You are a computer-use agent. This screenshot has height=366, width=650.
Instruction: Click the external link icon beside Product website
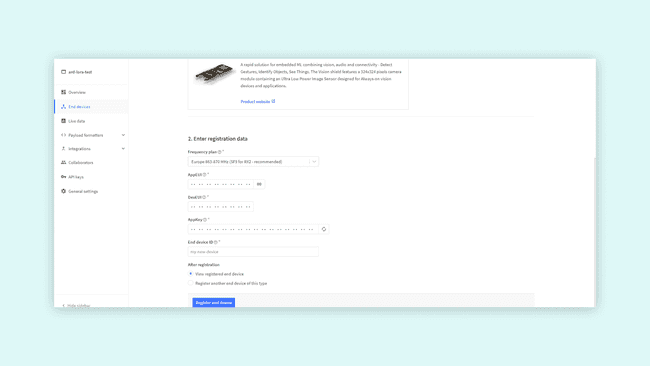point(273,101)
